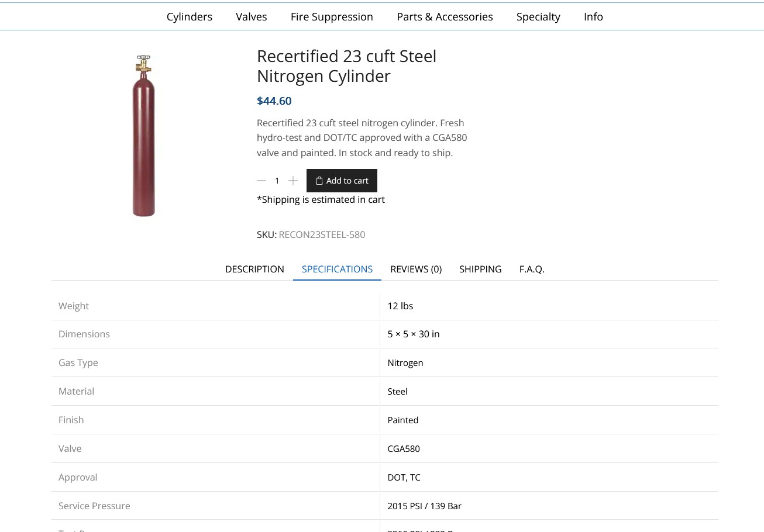The width and height of the screenshot is (764, 532).
Task: Open the Info menu
Action: [x=593, y=17]
